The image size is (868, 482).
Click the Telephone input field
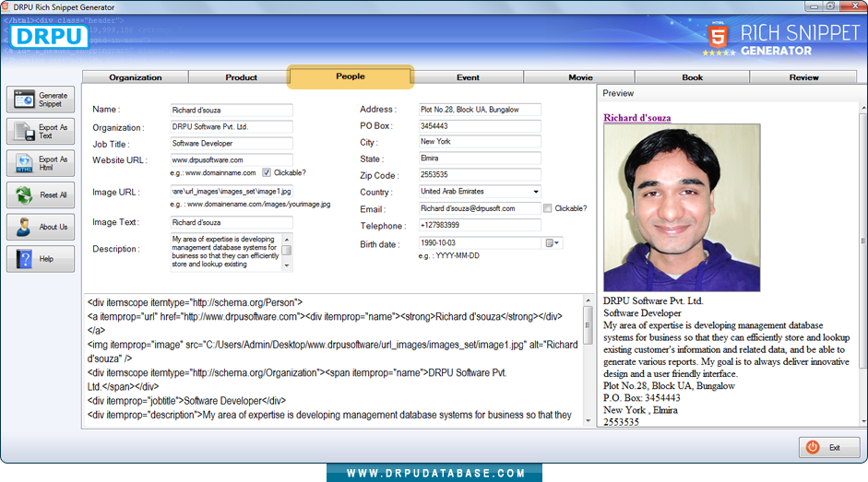(x=480, y=225)
